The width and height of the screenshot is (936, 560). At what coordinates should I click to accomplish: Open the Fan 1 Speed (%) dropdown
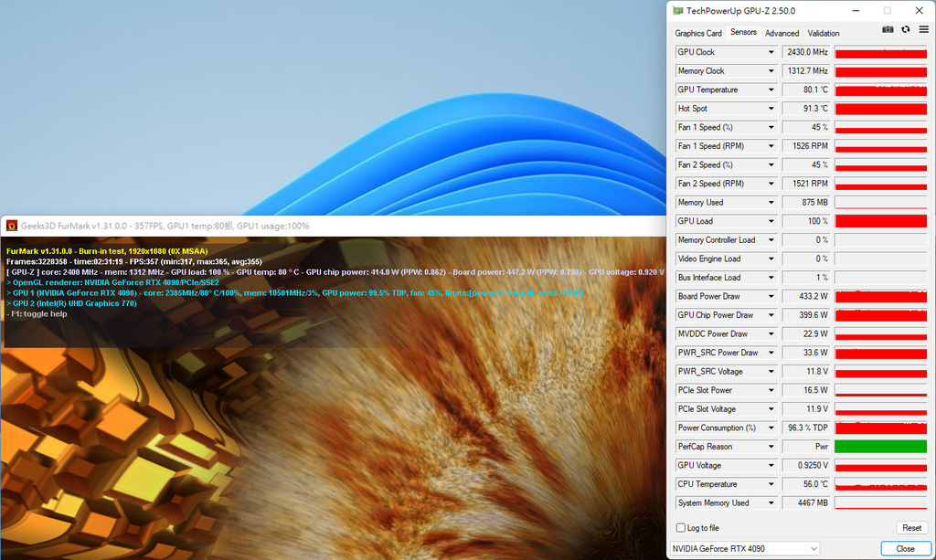[771, 128]
